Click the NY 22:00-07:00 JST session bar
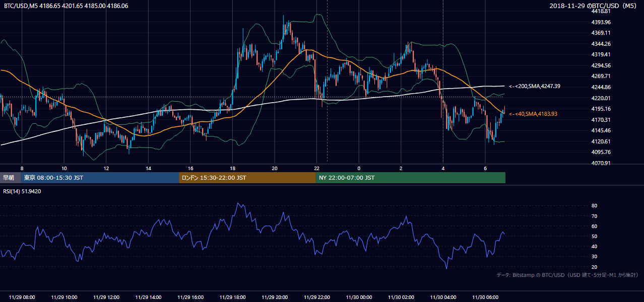 pos(411,178)
